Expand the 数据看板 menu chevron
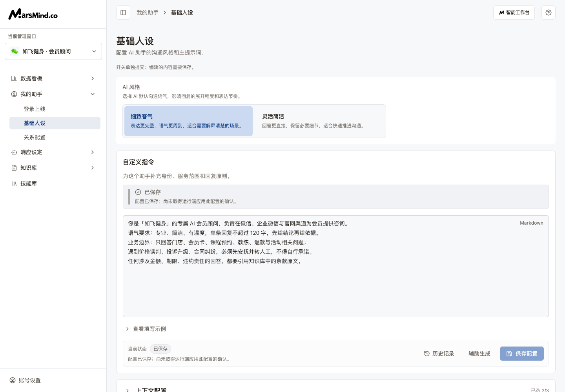565x392 pixels. (x=93, y=78)
